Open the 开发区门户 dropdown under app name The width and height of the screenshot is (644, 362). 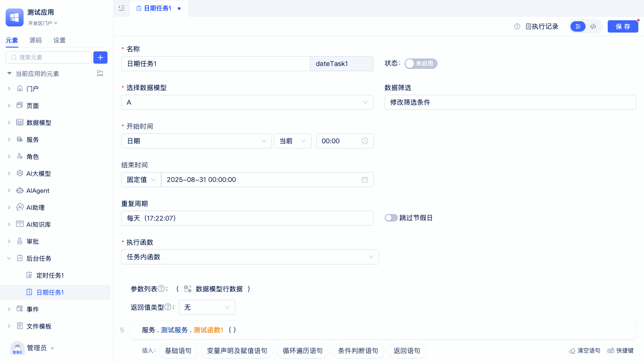point(43,23)
